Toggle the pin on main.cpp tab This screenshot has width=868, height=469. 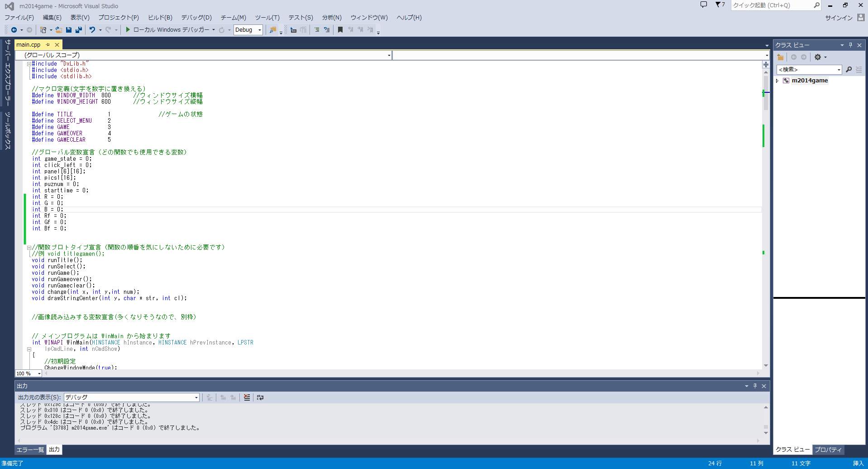point(48,45)
